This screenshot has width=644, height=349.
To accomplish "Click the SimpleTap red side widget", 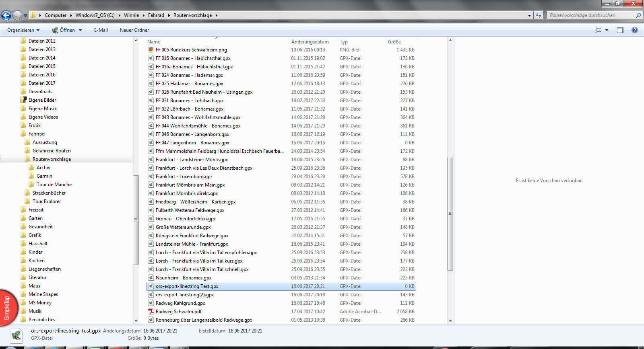I will [x=7, y=308].
